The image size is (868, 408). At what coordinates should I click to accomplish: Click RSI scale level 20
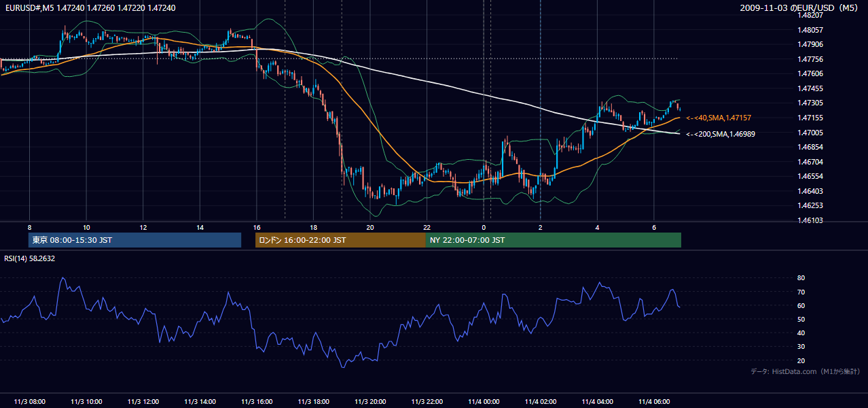(801, 360)
